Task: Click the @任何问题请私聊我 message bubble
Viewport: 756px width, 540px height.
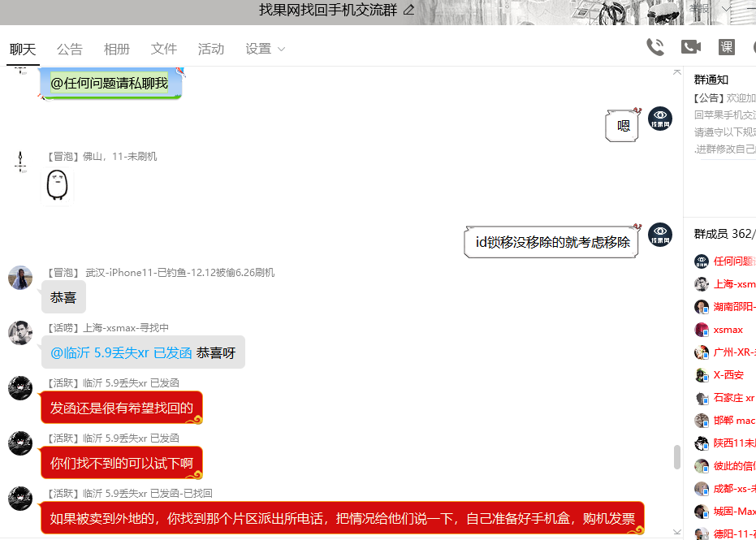Action: coord(110,84)
